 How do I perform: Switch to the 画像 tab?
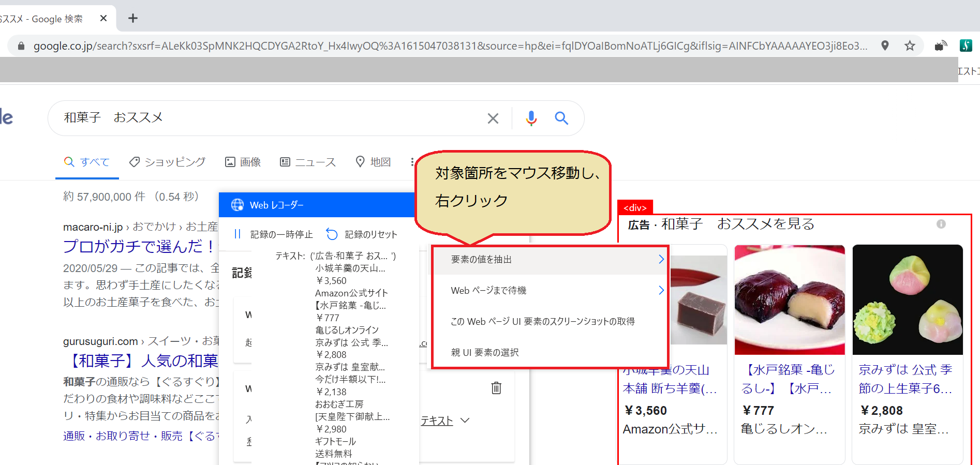[x=243, y=162]
